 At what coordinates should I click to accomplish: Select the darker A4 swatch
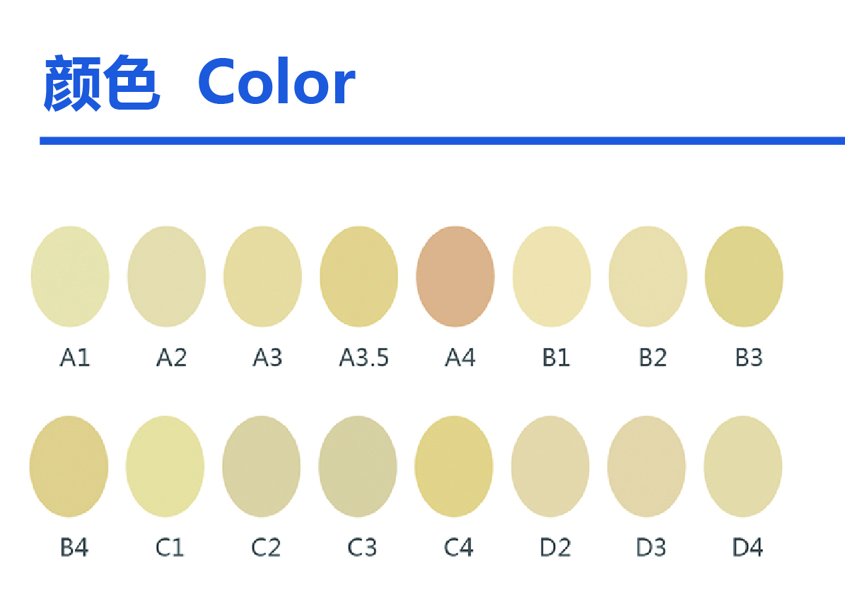(x=455, y=277)
